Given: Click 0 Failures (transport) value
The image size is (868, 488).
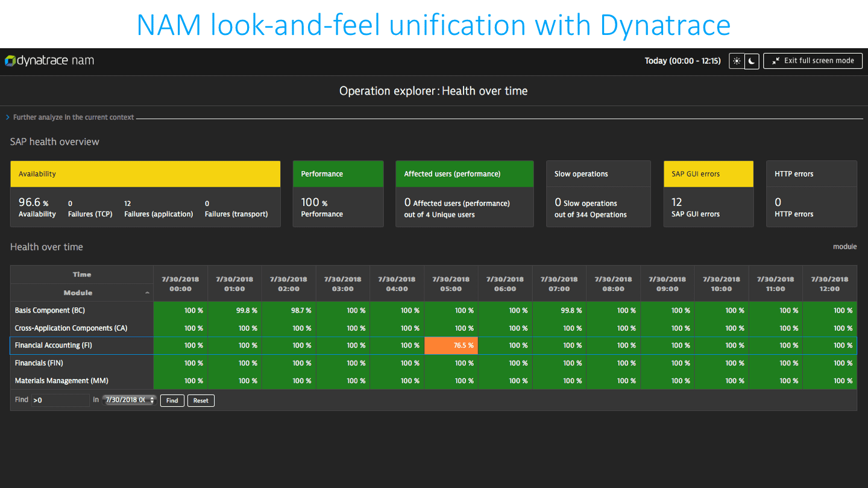Looking at the screenshot, I should [236, 209].
